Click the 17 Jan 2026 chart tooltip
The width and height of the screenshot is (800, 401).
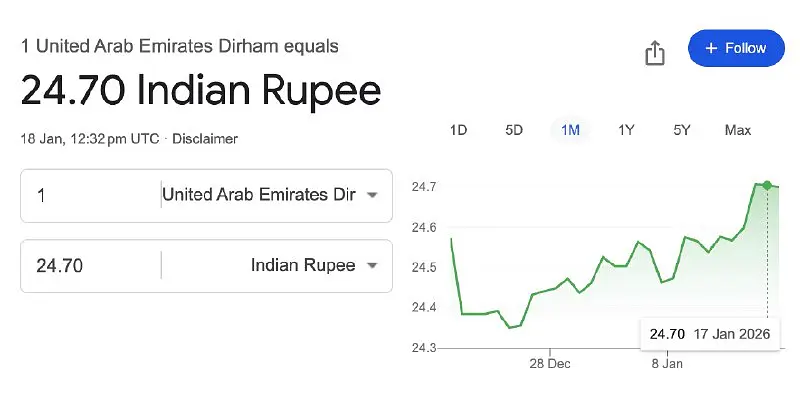pyautogui.click(x=709, y=334)
